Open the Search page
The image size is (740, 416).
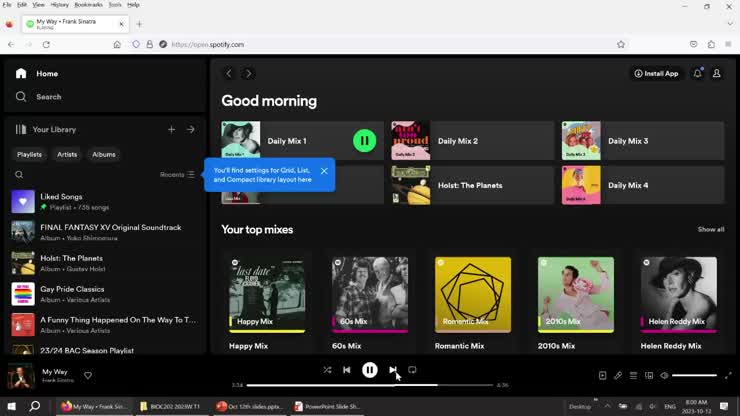click(x=48, y=97)
